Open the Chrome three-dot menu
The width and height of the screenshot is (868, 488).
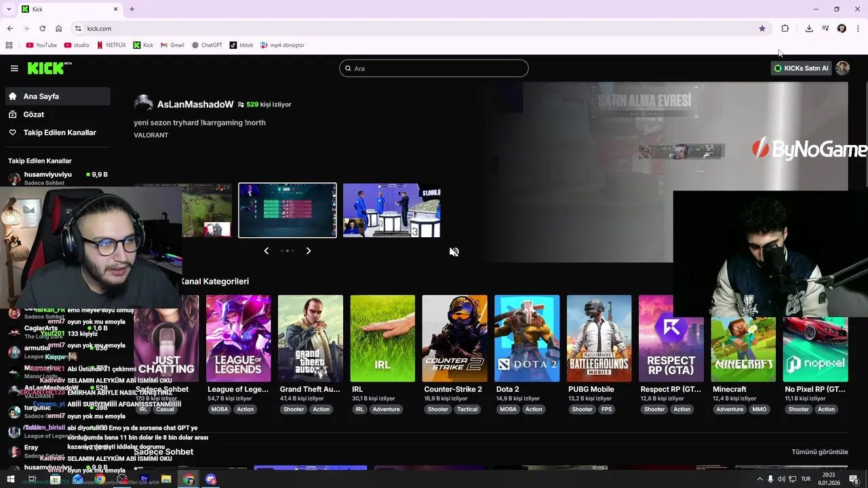(858, 28)
